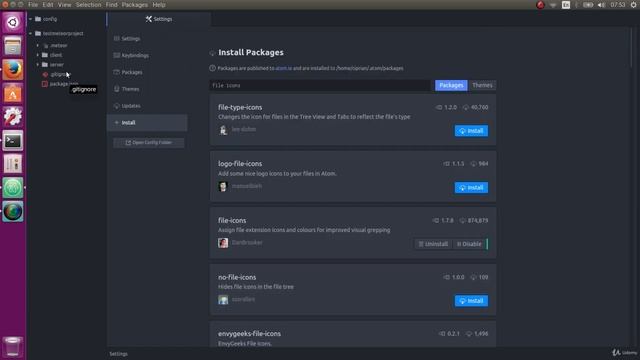
Task: Click the logo-file-icons author avatar
Action: point(223,187)
